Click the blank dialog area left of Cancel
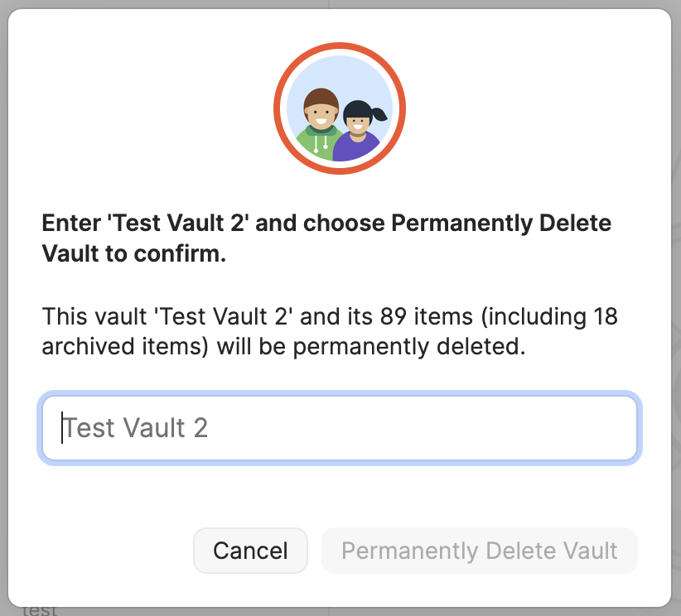The height and width of the screenshot is (616, 681). 108,551
